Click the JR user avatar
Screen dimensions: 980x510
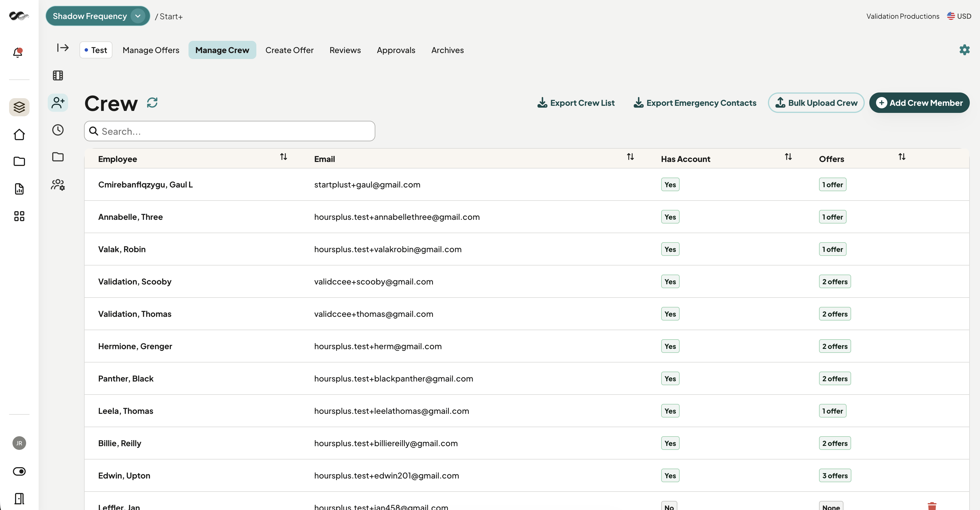[x=19, y=443]
